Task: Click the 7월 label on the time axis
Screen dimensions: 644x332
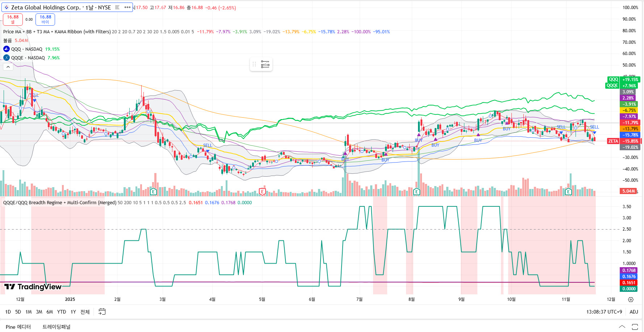Action: [x=359, y=299]
